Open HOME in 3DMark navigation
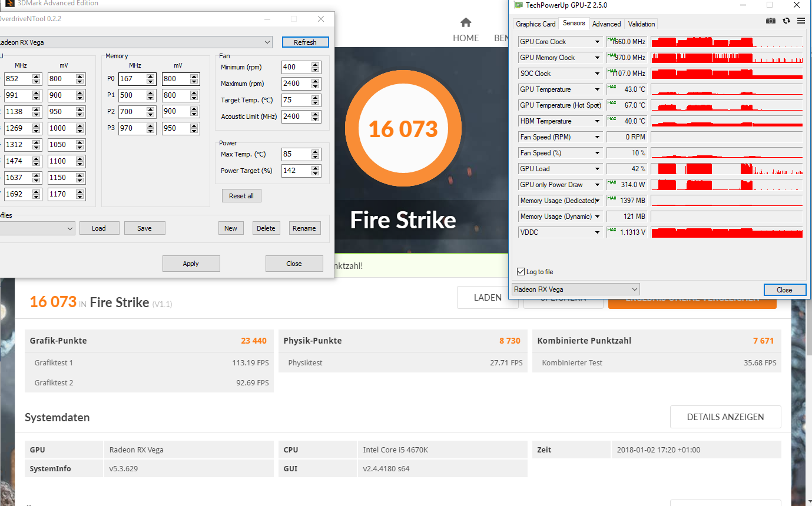 point(466,38)
